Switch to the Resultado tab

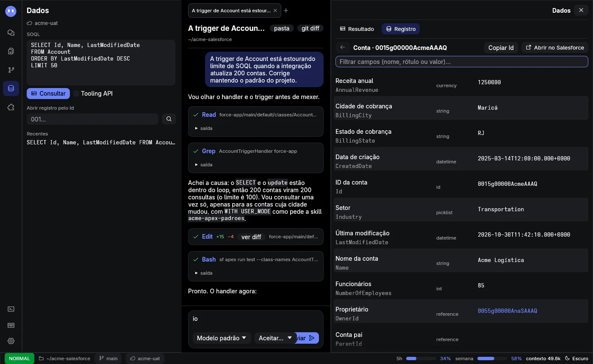pyautogui.click(x=357, y=29)
